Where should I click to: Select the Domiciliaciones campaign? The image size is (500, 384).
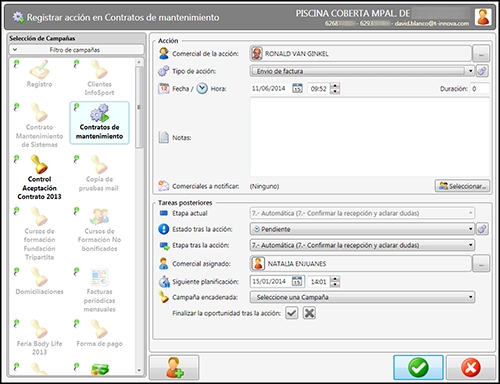click(39, 282)
